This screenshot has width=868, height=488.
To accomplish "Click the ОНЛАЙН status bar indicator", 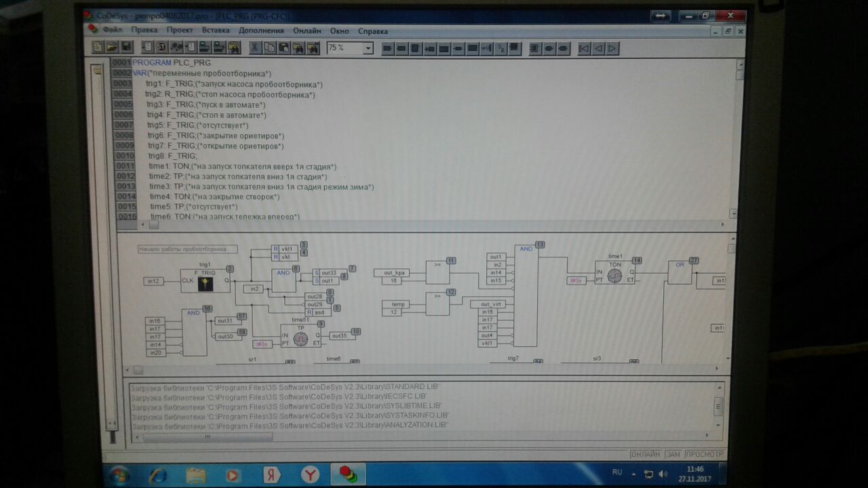I will coord(645,454).
